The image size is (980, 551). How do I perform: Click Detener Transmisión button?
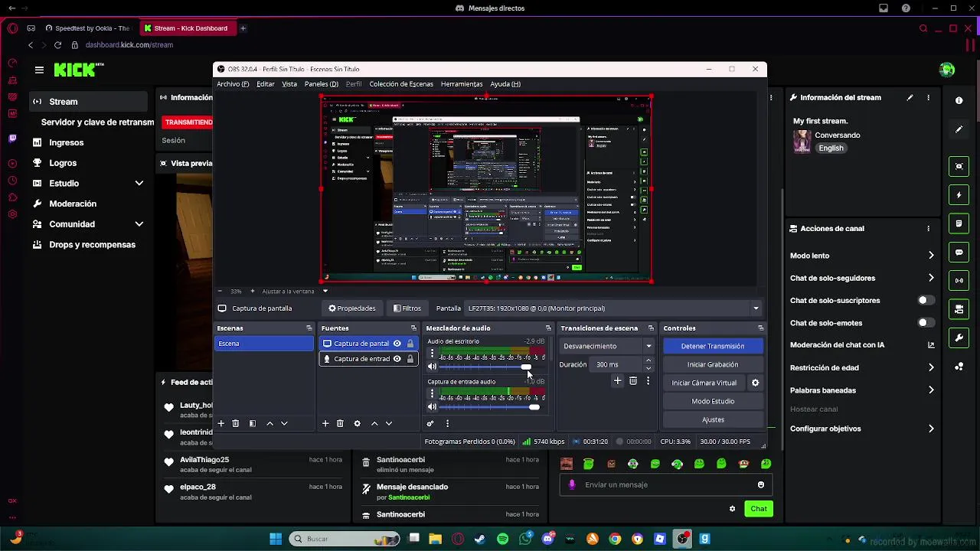pos(713,347)
